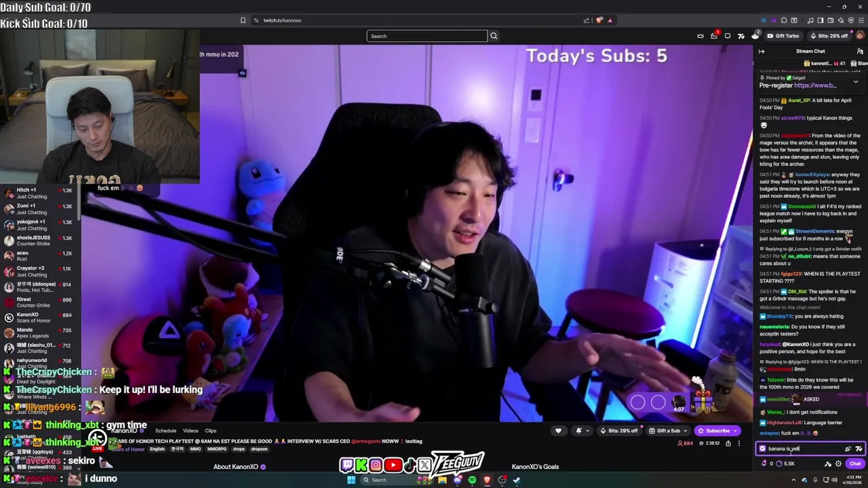Open Spotify from the taskbar

pyautogui.click(x=472, y=480)
